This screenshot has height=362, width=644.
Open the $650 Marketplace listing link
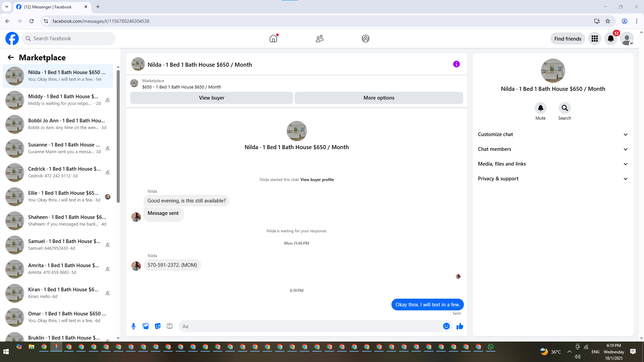181,87
